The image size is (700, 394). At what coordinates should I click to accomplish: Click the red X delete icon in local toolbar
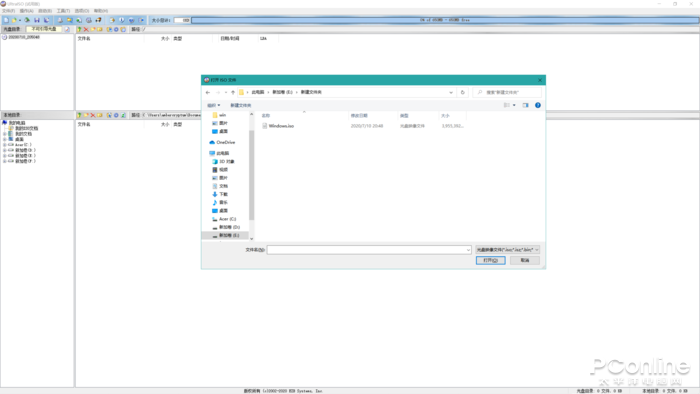point(93,115)
